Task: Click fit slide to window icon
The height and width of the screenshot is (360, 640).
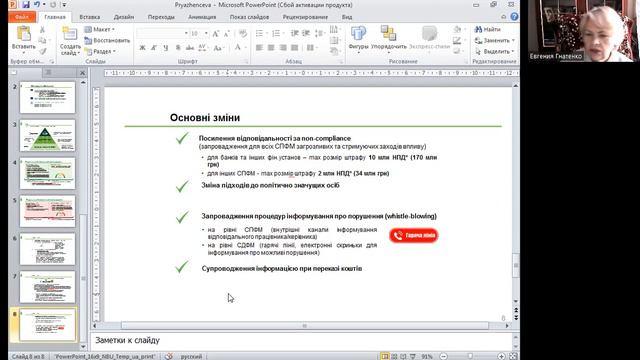Action: pyautogui.click(x=513, y=356)
